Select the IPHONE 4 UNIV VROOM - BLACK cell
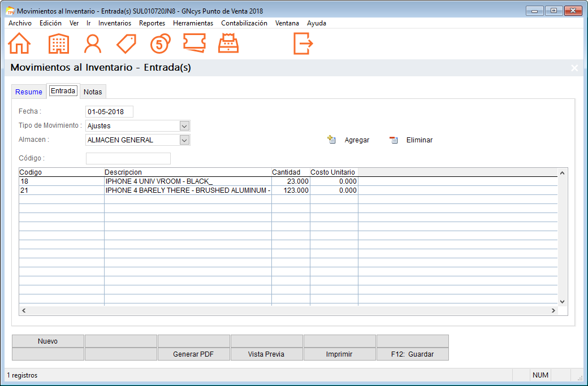The height and width of the screenshot is (386, 588). point(188,181)
